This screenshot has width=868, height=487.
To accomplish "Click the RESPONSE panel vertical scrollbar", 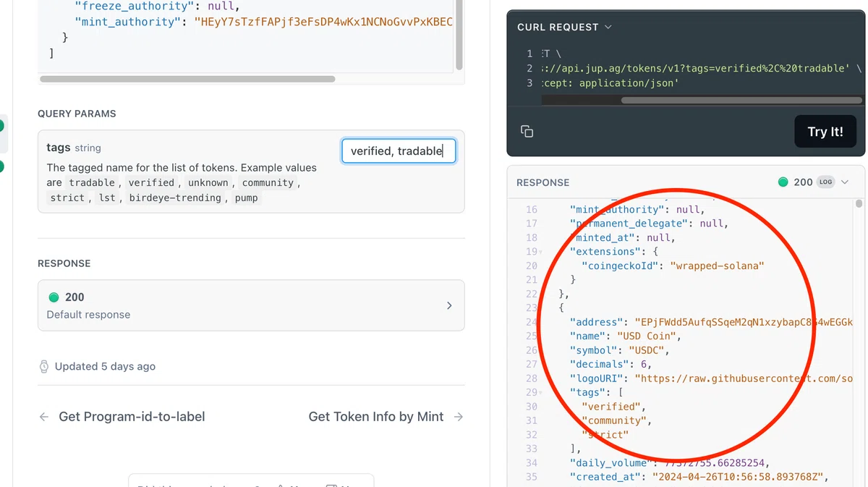I will pyautogui.click(x=859, y=205).
